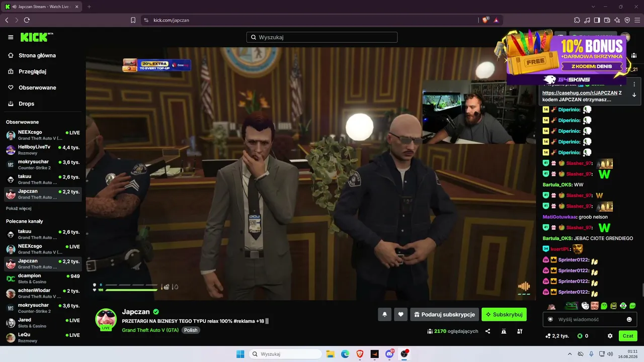Share the stream with the share icon
Screen dimensions: 644x362
[x=488, y=331]
